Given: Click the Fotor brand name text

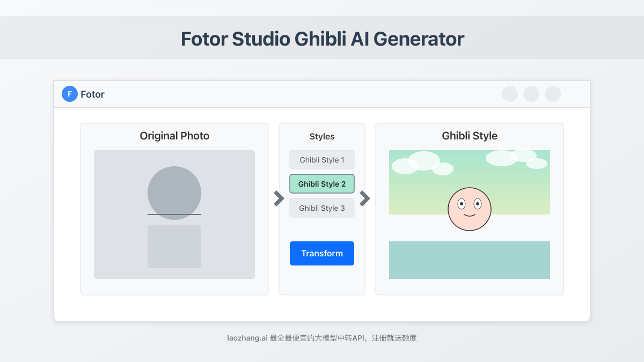Looking at the screenshot, I should point(92,94).
